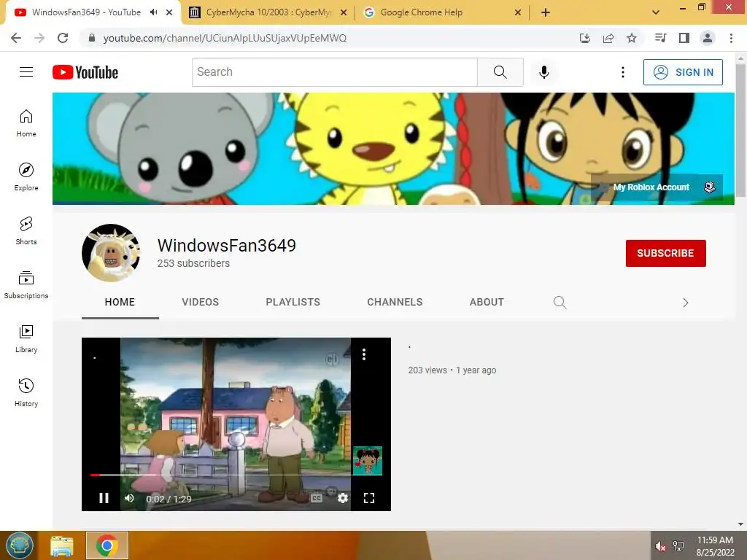747x560 pixels.
Task: Click the '253 subscribers' text
Action: click(x=193, y=263)
